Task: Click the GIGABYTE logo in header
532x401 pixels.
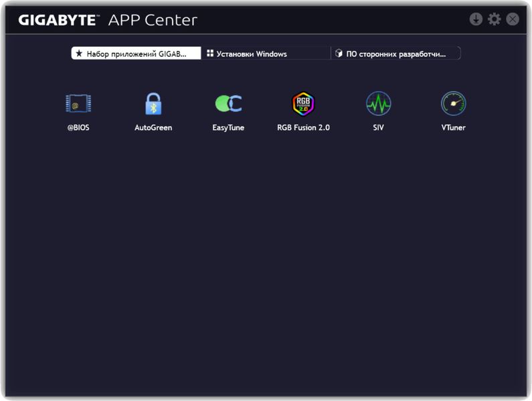Action: point(59,20)
